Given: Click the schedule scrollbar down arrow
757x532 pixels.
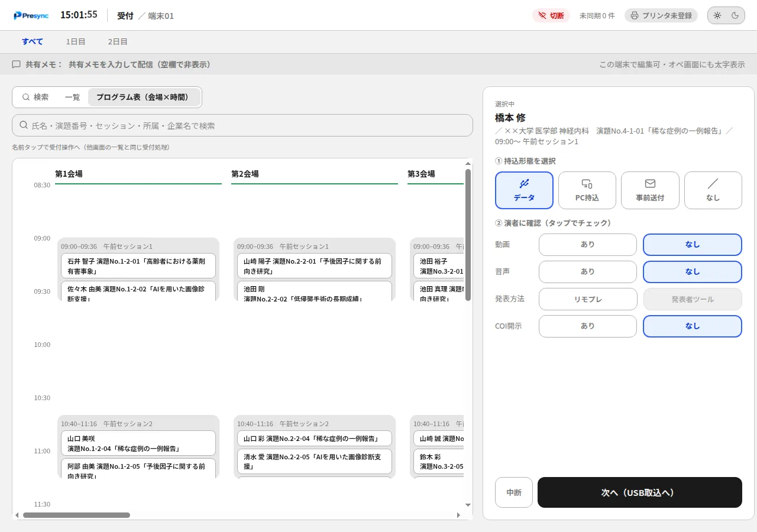Looking at the screenshot, I should (468, 505).
